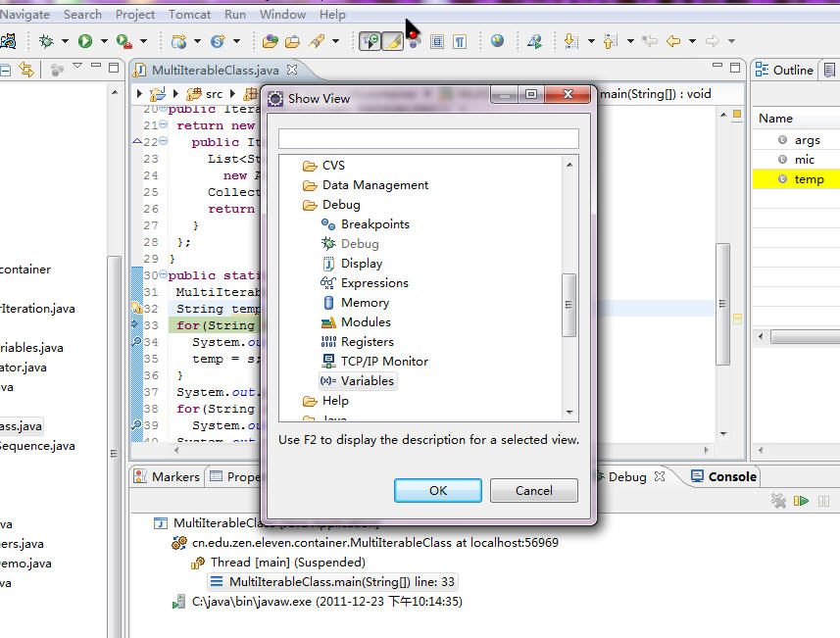Click the Resume icon in Debug panel
Screen dimensions: 840x638
802,501
